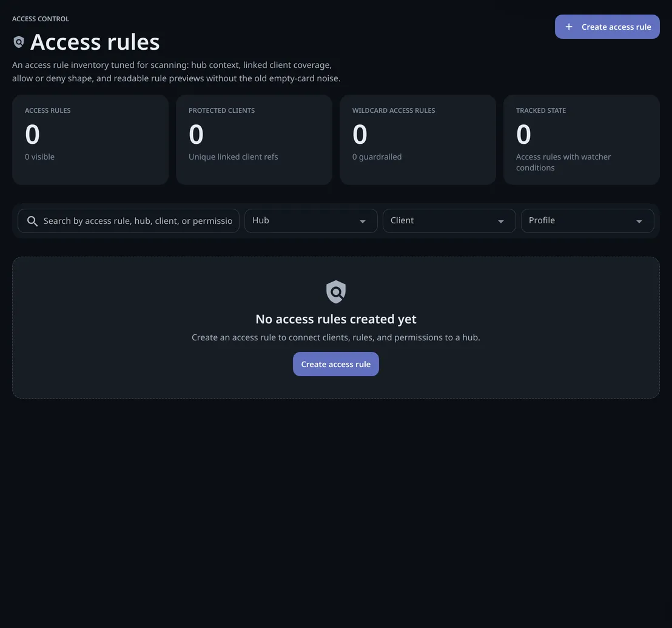Image resolution: width=672 pixels, height=628 pixels.
Task: Click the ACCESS RULES stat card label
Action: (x=47, y=110)
